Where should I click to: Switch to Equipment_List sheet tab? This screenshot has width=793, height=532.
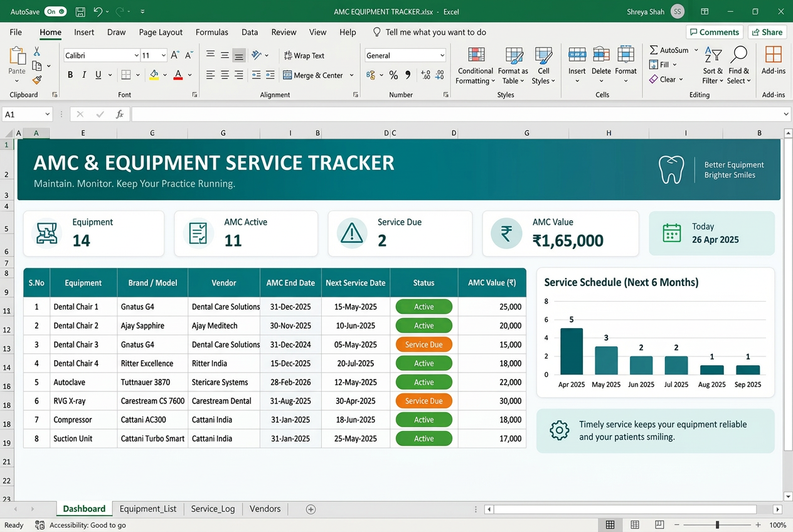point(148,509)
